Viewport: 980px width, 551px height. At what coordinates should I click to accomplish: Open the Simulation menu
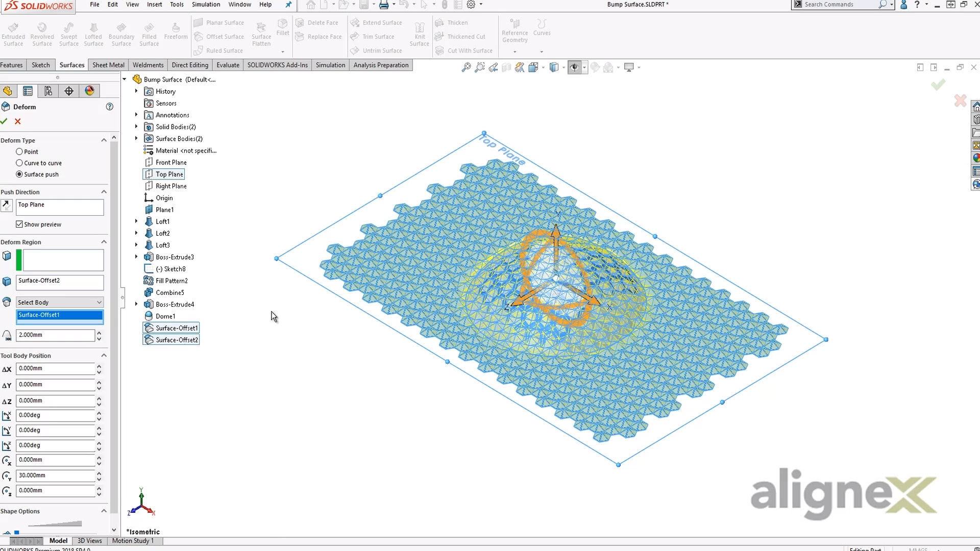coord(205,5)
